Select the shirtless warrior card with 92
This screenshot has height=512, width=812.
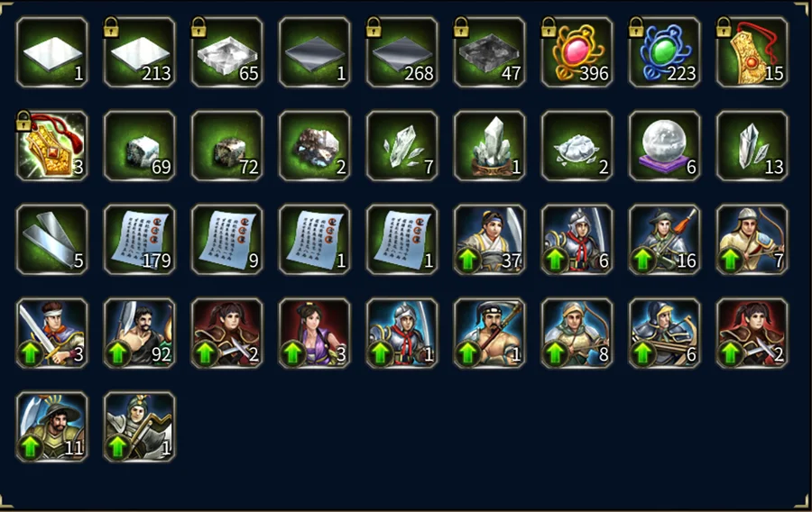tap(139, 333)
